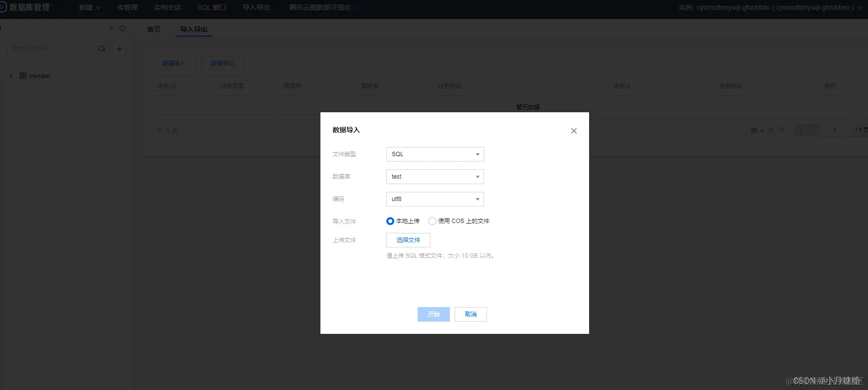Open 导入导出 in top navigation
Image resolution: width=868 pixels, height=390 pixels.
256,8
